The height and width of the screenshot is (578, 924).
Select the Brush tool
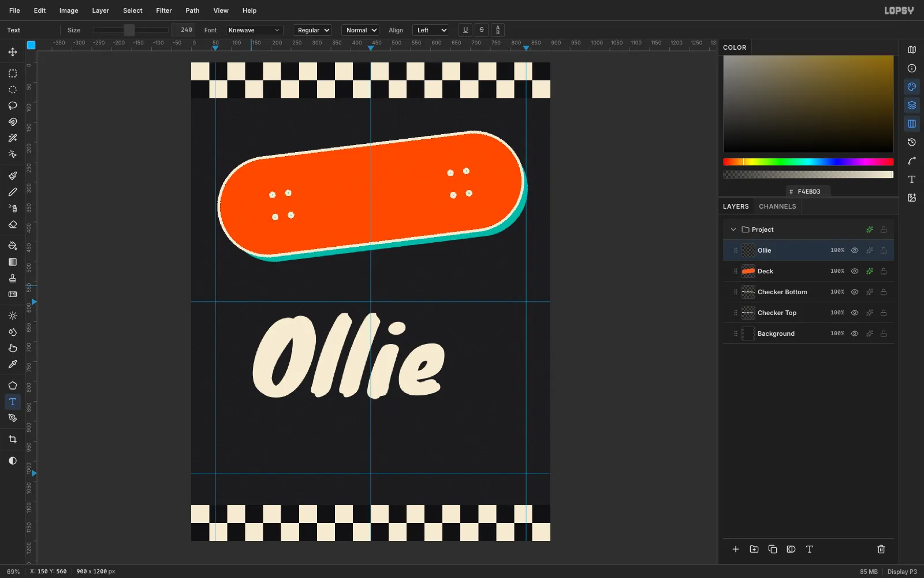click(13, 176)
